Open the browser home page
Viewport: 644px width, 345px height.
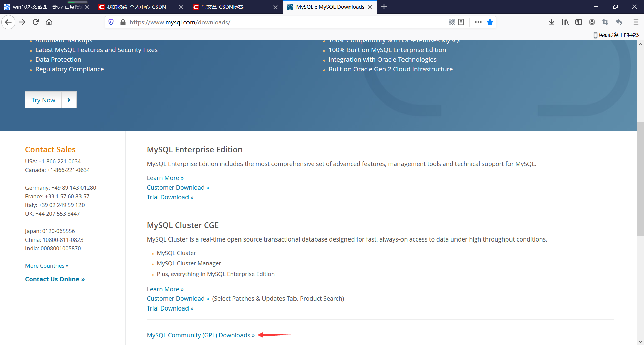pyautogui.click(x=49, y=22)
